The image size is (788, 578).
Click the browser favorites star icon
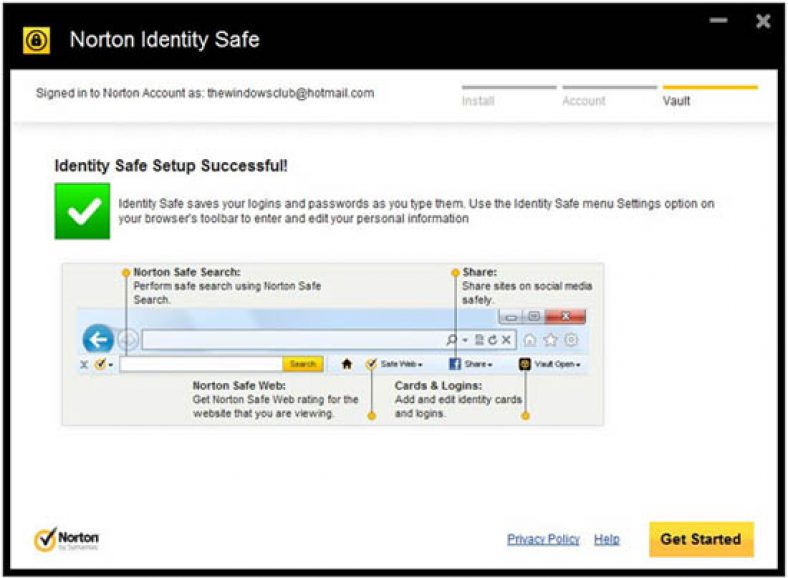click(x=551, y=340)
